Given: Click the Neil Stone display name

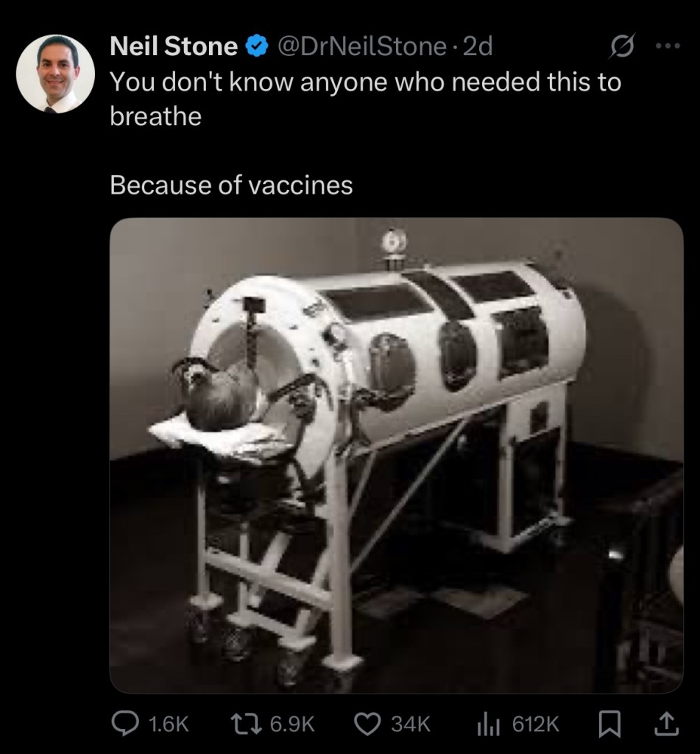Looking at the screenshot, I should tap(174, 46).
